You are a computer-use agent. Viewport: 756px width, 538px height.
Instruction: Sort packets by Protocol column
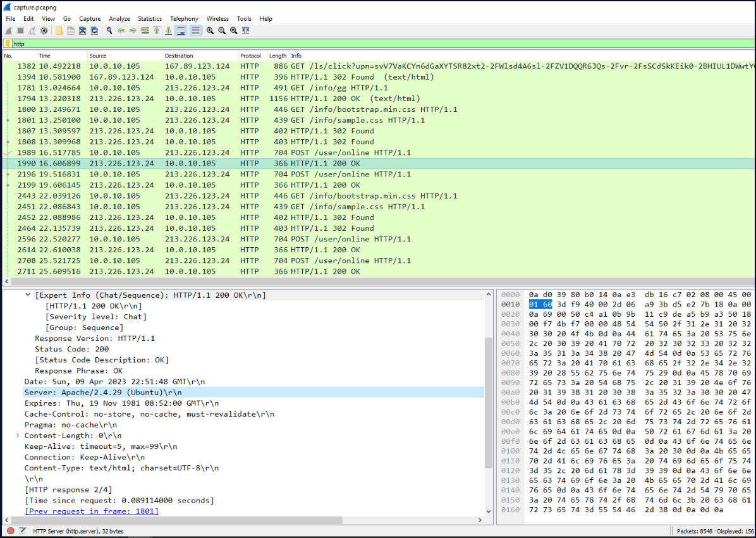point(252,56)
